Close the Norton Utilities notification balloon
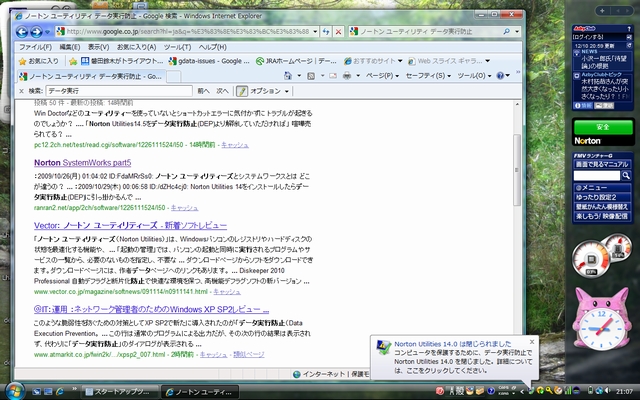The height and width of the screenshot is (400, 640). tap(532, 342)
